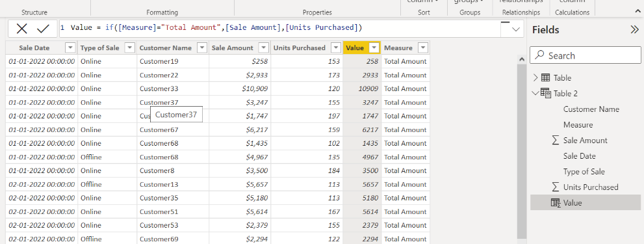Click the vertical scrollbar up arrow
The image size is (644, 244).
522,60
